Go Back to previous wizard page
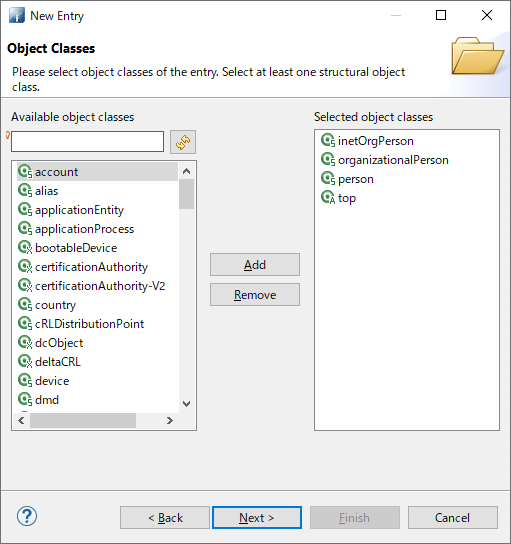The width and height of the screenshot is (511, 544). coord(165,518)
